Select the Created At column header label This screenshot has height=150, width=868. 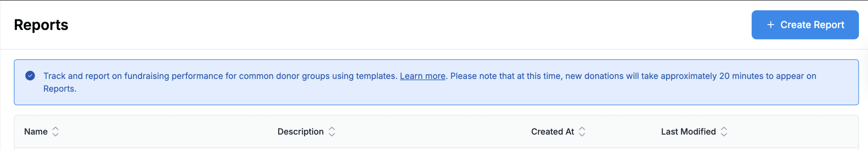552,132
